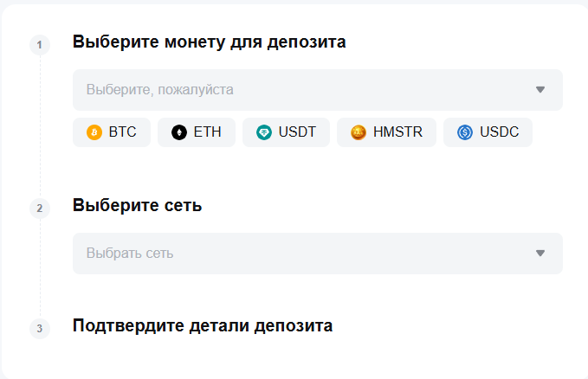Click the 'Выберите сеть' heading
The width and height of the screenshot is (588, 379).
(x=138, y=206)
